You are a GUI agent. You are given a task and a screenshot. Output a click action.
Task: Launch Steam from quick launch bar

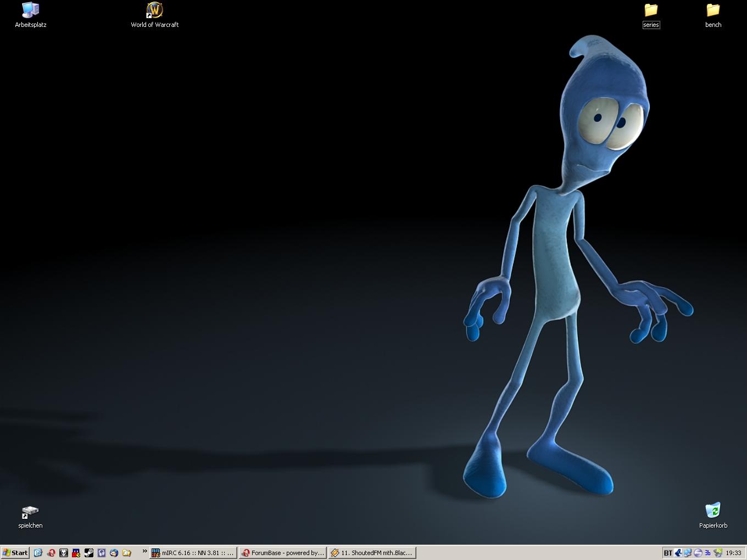88,553
